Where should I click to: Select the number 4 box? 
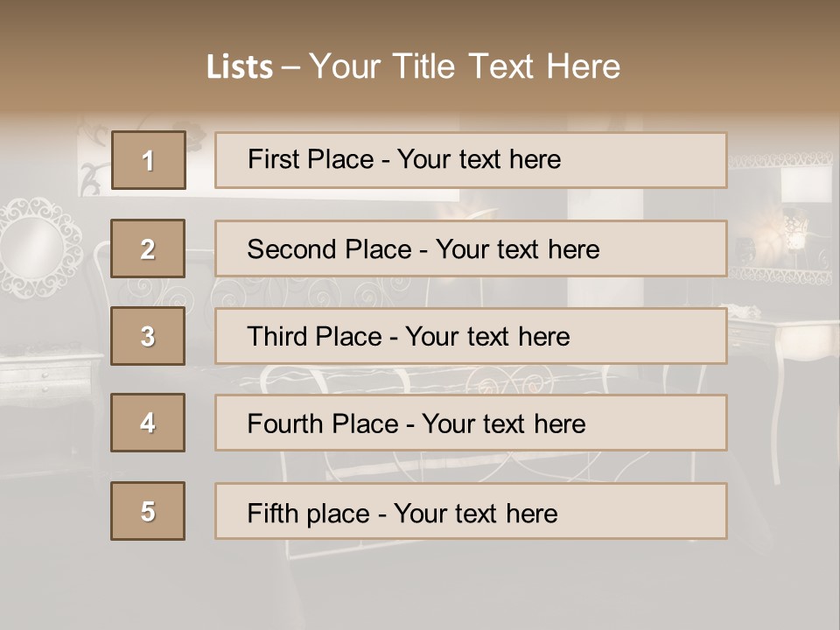pos(148,423)
